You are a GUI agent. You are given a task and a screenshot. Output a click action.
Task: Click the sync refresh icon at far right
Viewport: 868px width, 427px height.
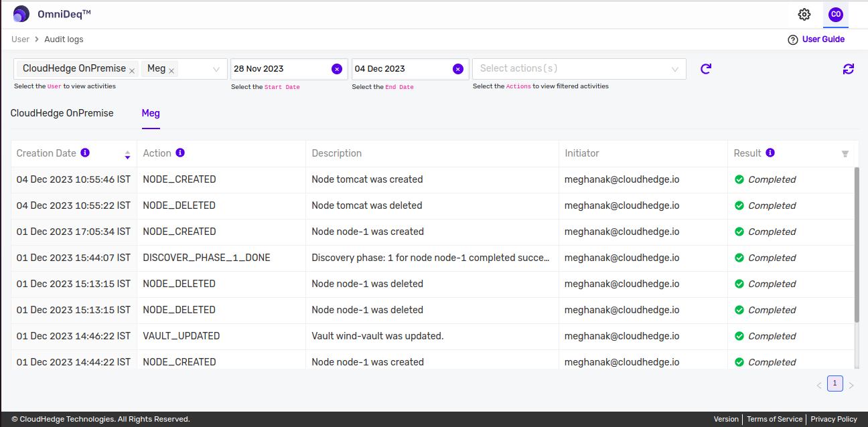(849, 69)
